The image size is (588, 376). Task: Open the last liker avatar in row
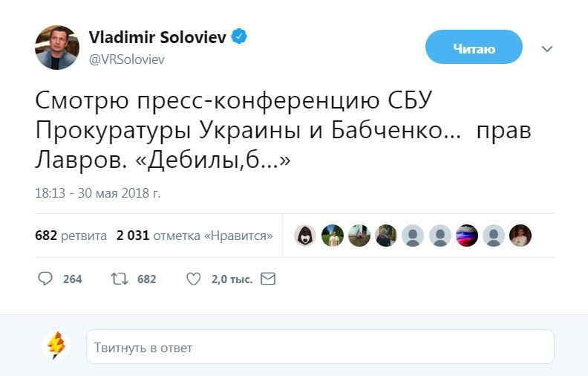point(520,236)
